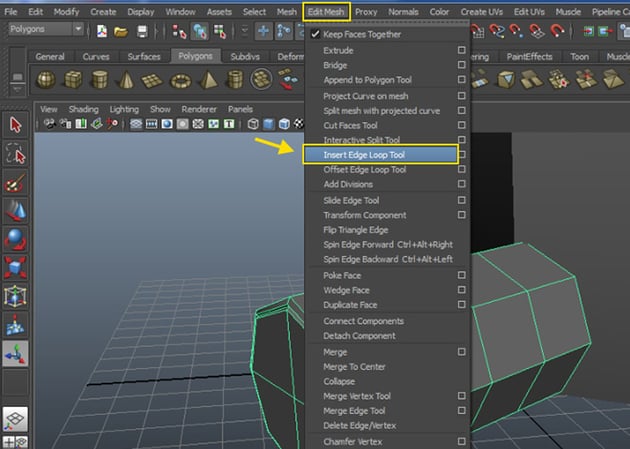Choose Delete Edge/Vertex
This screenshot has width=630, height=449.
tap(360, 426)
